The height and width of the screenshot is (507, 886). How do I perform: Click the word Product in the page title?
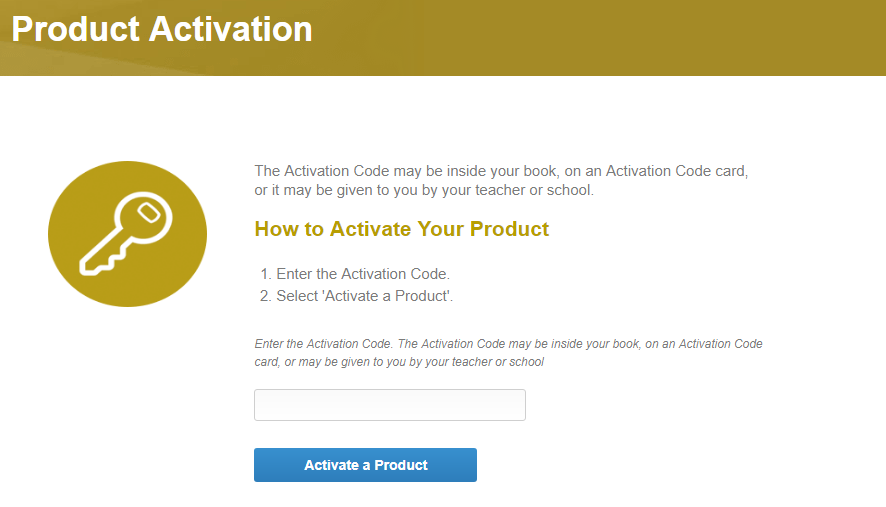click(x=75, y=29)
